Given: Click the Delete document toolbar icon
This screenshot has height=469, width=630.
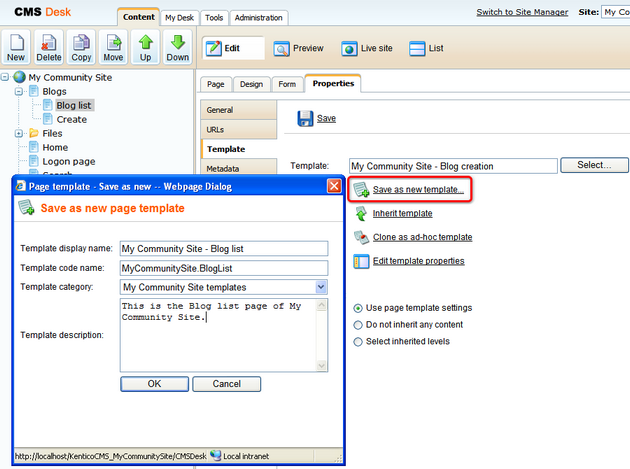Looking at the screenshot, I should [49, 47].
